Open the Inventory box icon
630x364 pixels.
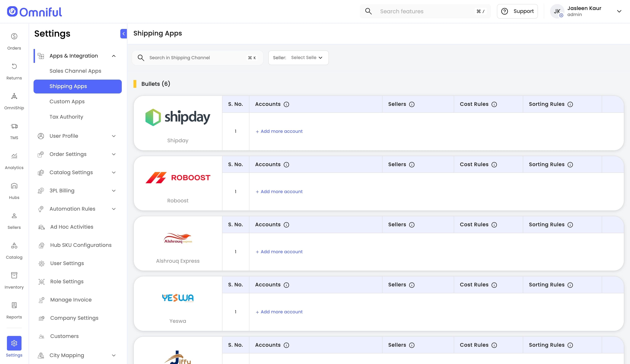click(14, 275)
